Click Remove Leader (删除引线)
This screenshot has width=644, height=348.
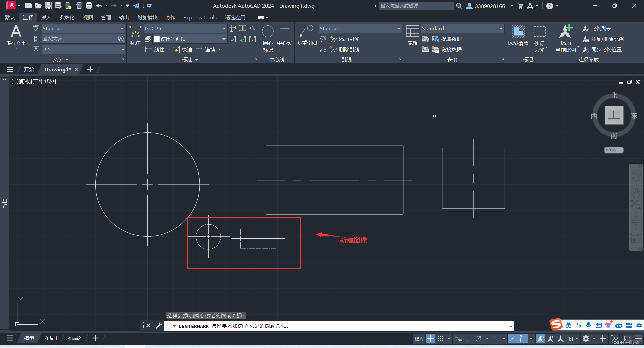(x=347, y=49)
